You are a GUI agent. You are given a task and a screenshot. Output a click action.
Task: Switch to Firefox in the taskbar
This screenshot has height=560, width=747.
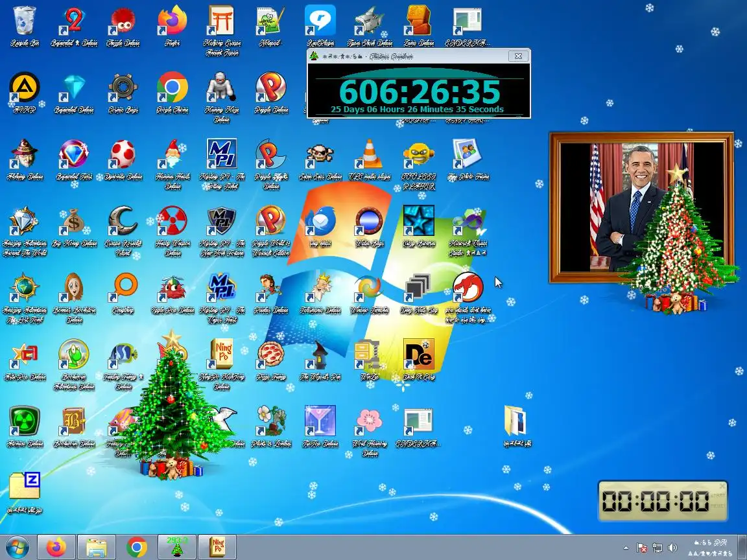pos(56,547)
